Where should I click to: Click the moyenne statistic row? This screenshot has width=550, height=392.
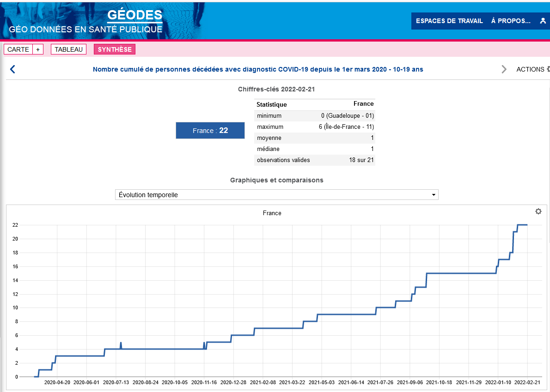pos(315,138)
